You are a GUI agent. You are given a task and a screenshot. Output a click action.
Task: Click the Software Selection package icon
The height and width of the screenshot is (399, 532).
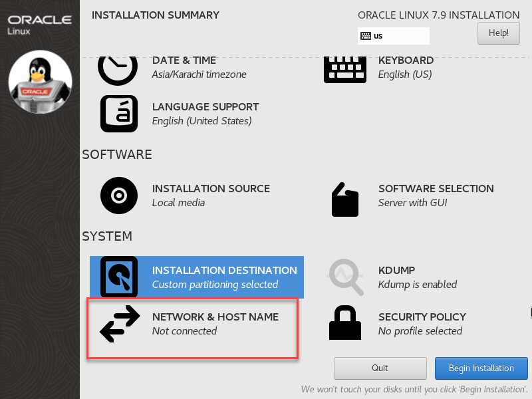point(345,199)
